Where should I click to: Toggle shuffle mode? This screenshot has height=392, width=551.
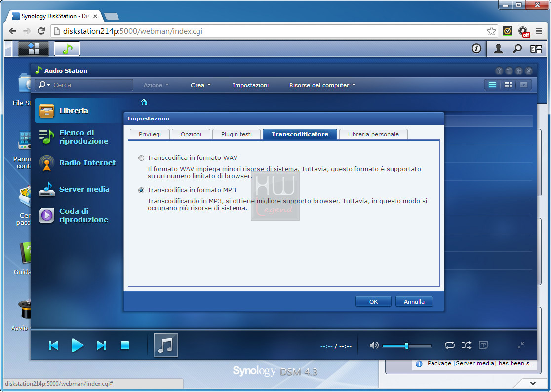[466, 345]
